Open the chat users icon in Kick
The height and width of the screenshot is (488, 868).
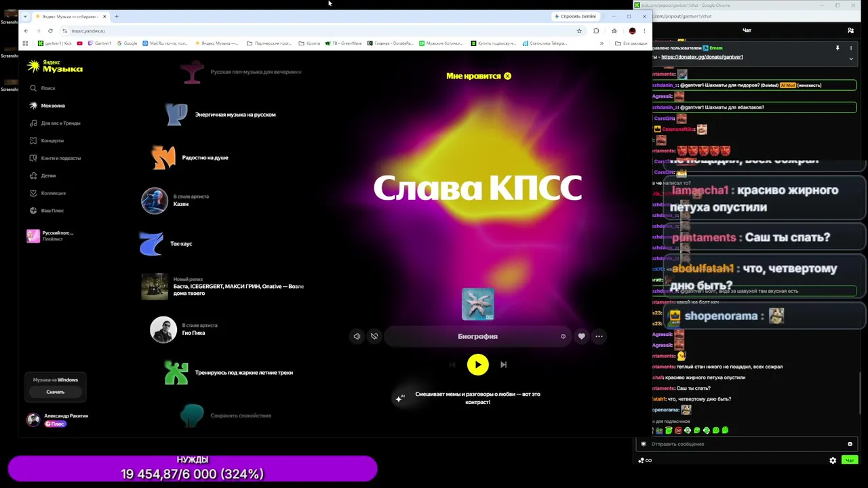[x=850, y=30]
